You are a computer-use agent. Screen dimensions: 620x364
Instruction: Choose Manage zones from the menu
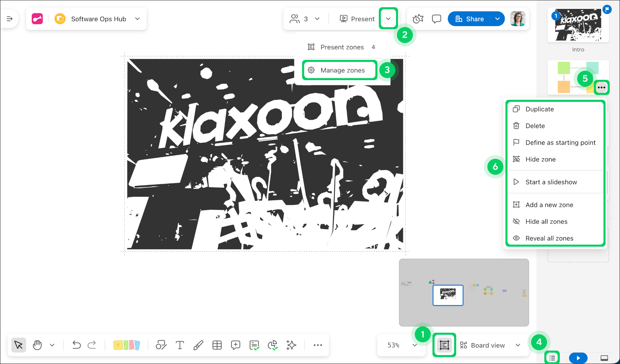tap(342, 70)
